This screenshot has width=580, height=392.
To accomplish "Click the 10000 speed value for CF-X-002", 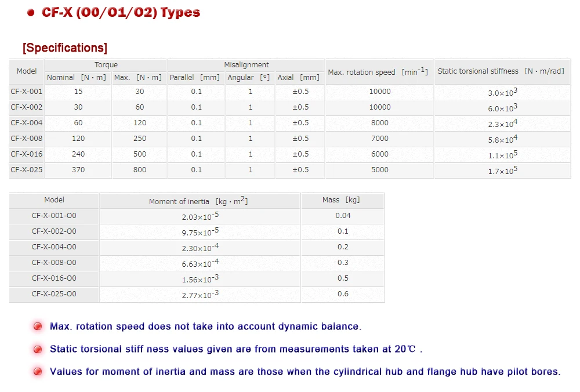I will coord(379,107).
